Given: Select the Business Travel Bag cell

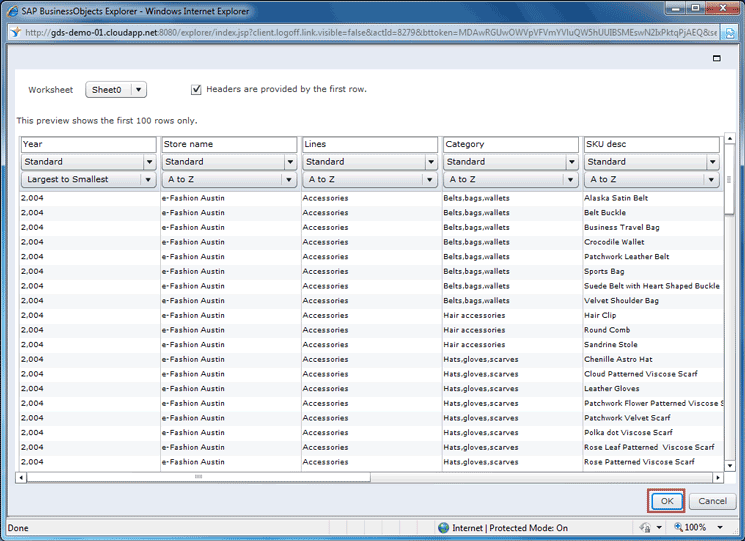Looking at the screenshot, I should pos(621,228).
